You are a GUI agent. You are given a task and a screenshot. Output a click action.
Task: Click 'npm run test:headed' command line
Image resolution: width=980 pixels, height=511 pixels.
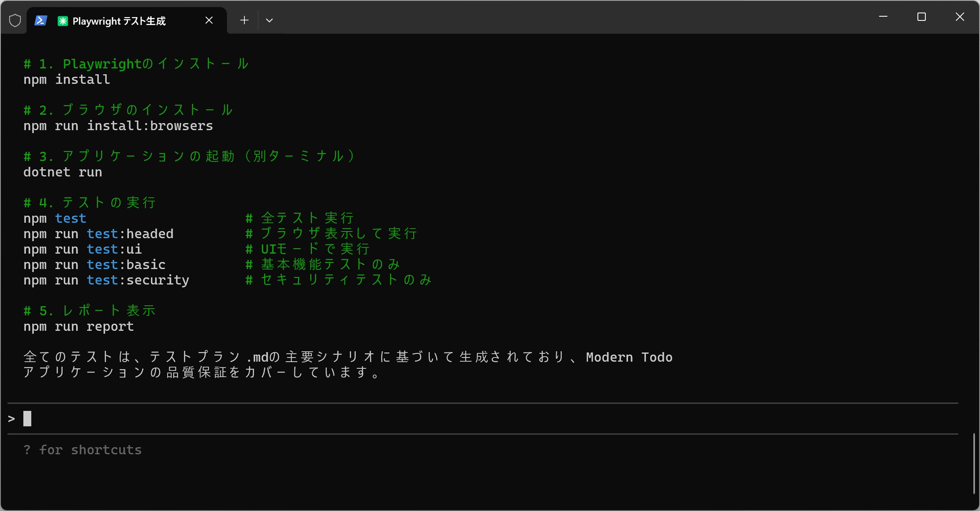tap(98, 234)
